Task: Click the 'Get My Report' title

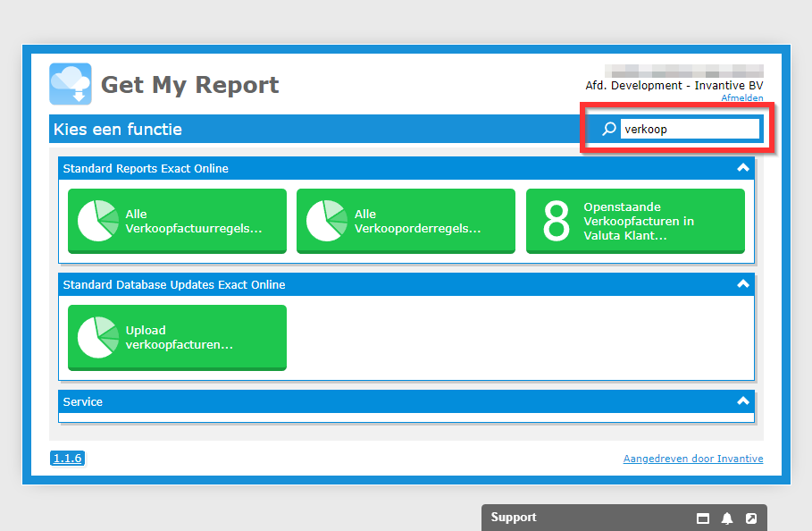Action: (189, 84)
